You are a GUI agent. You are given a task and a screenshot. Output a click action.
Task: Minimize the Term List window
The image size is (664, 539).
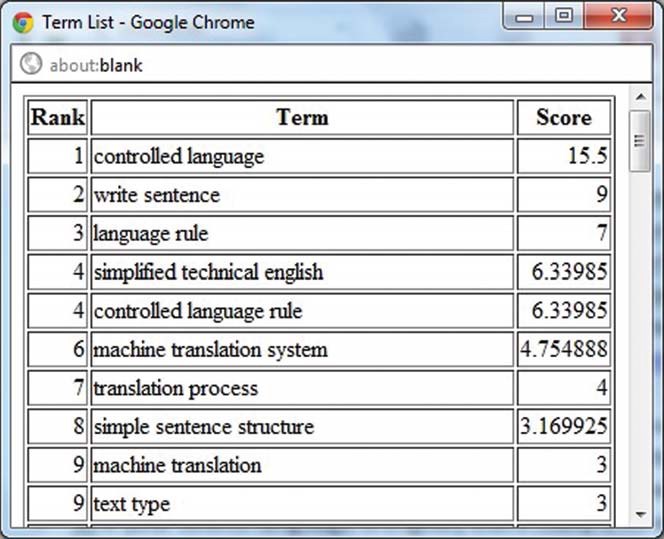[524, 17]
